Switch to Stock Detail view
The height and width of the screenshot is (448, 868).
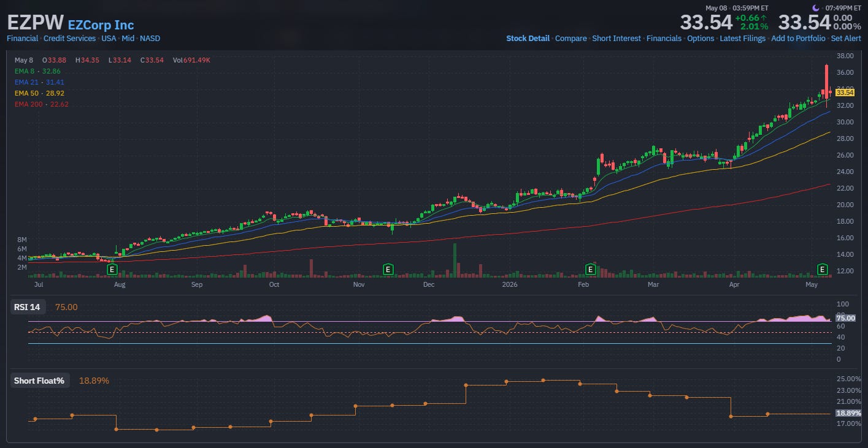tap(528, 39)
